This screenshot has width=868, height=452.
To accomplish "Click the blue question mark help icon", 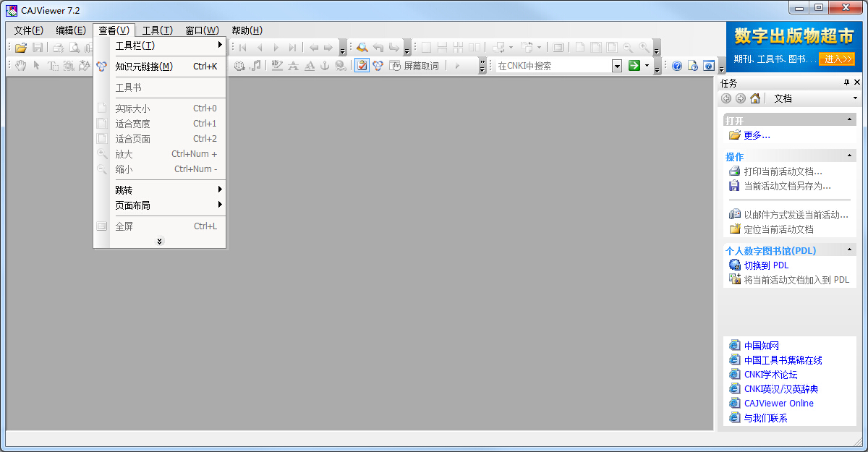I will 677,66.
